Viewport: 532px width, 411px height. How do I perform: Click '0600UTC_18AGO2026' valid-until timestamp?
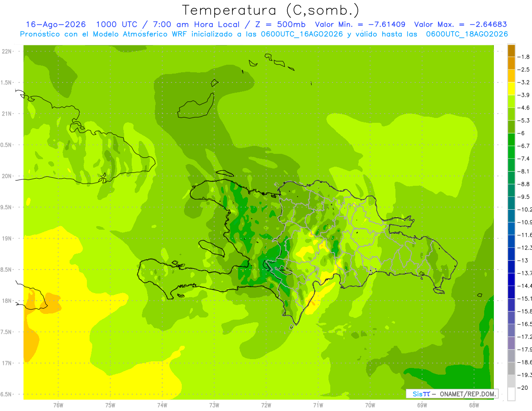click(467, 34)
